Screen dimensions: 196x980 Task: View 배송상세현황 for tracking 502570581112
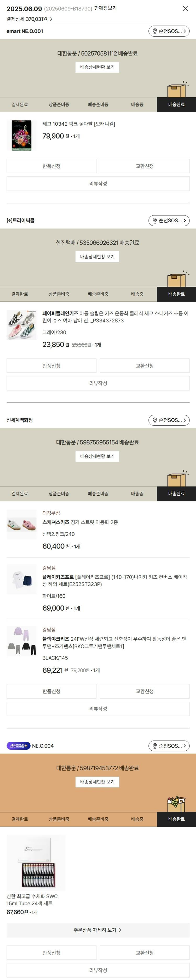(97, 67)
